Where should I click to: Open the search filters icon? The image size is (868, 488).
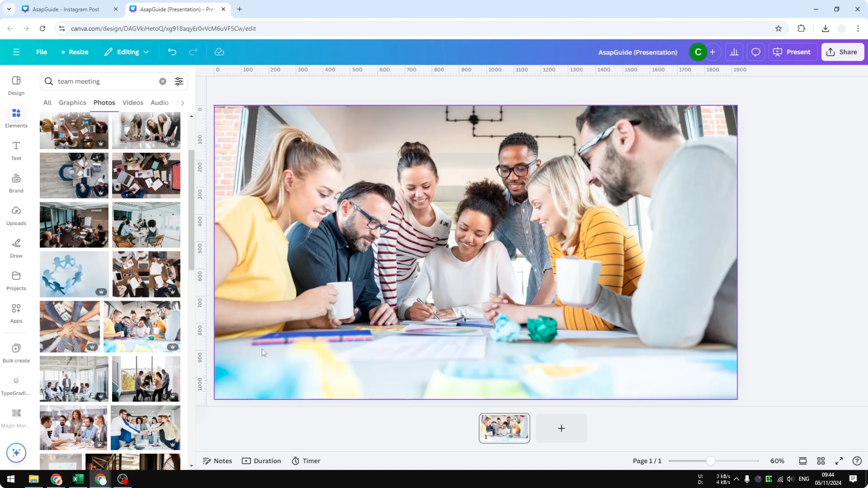[x=179, y=81]
